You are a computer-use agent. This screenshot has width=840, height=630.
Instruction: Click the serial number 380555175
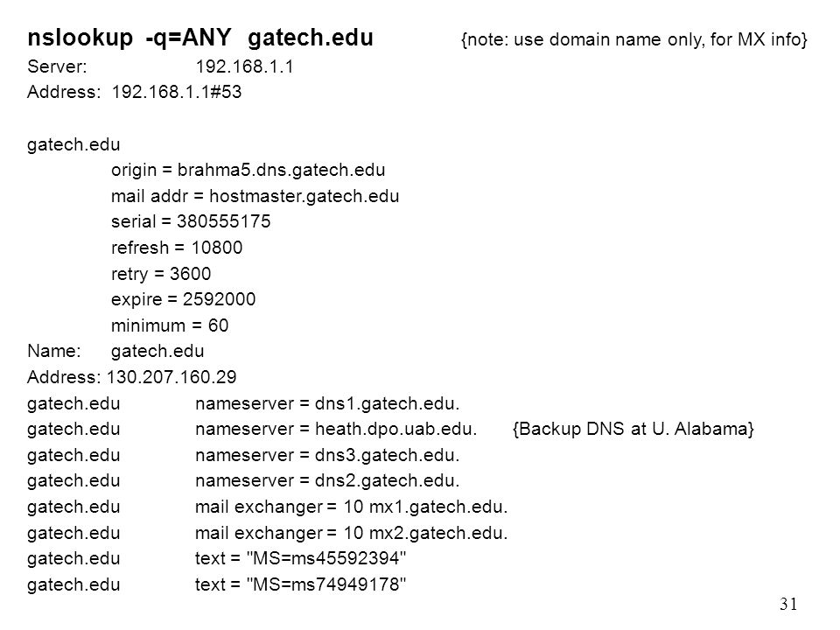coord(223,221)
